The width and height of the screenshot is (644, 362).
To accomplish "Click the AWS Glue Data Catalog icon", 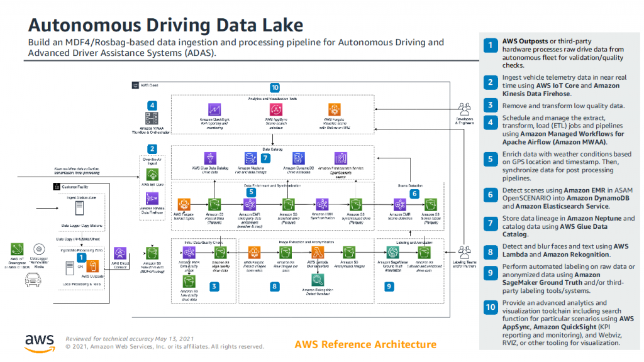I will tap(209, 158).
